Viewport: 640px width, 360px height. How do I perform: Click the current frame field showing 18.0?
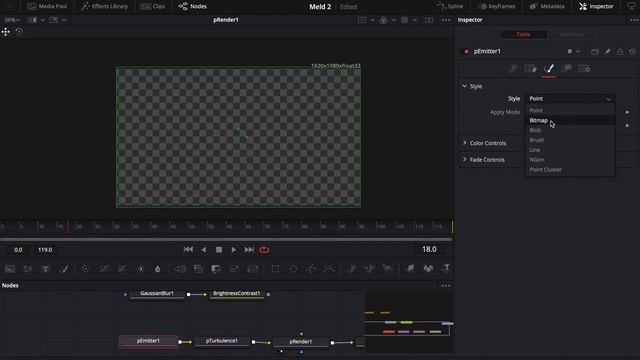click(x=429, y=249)
